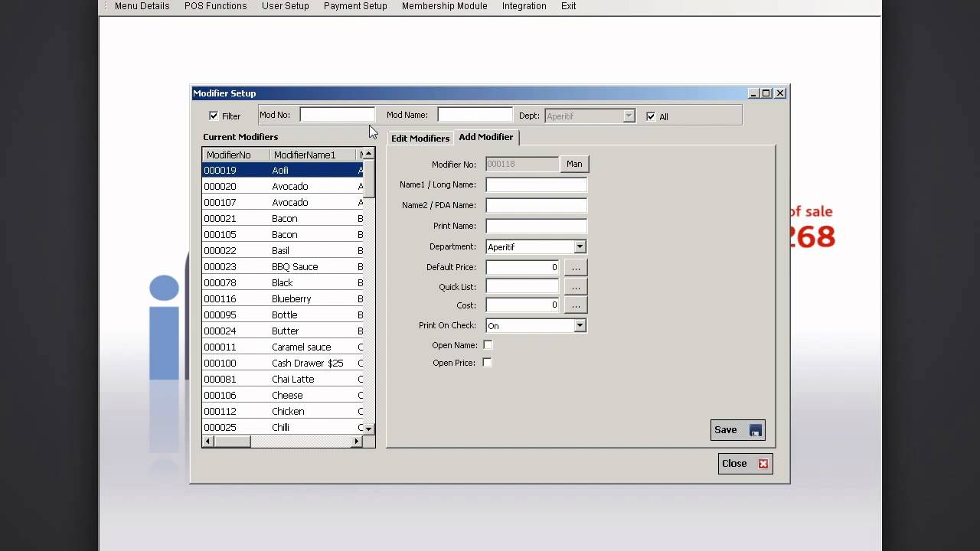Enable the Open Name checkbox

pos(488,345)
